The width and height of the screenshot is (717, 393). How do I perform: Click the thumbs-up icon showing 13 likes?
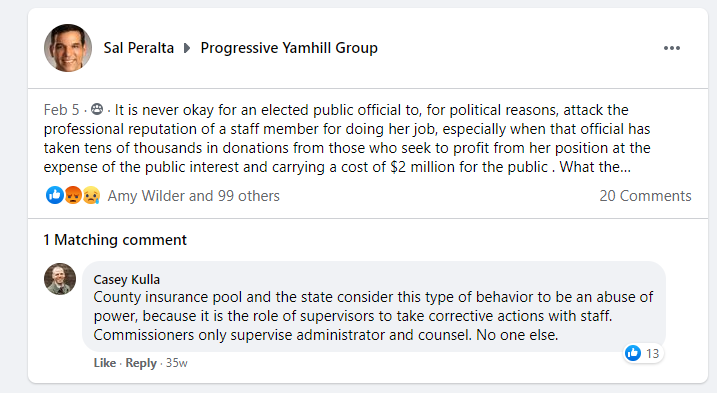pyautogui.click(x=633, y=353)
